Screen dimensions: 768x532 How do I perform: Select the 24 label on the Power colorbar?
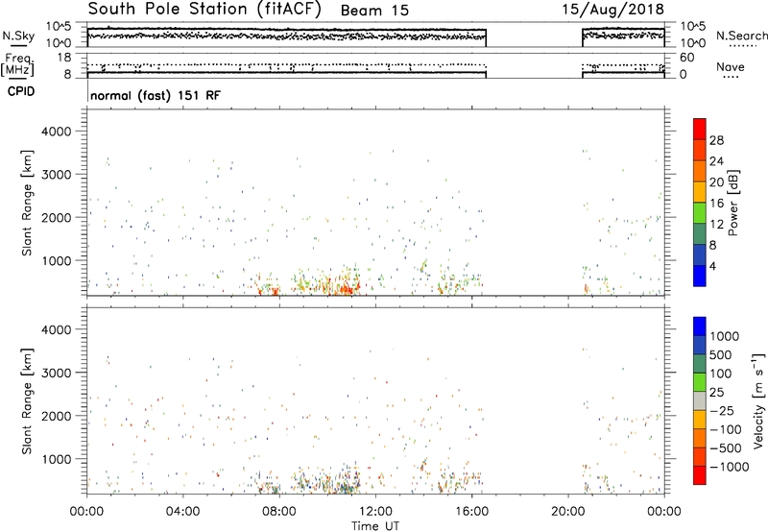(x=716, y=161)
